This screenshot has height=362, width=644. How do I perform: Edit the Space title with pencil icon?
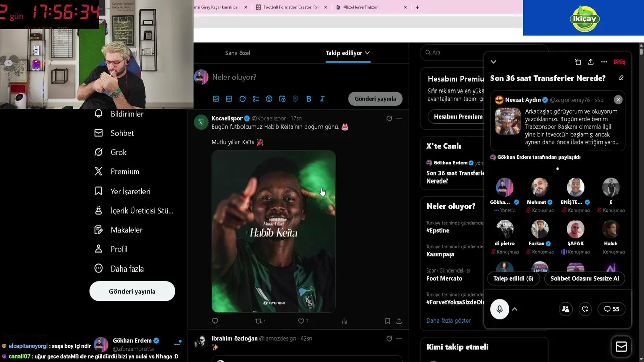click(x=621, y=78)
